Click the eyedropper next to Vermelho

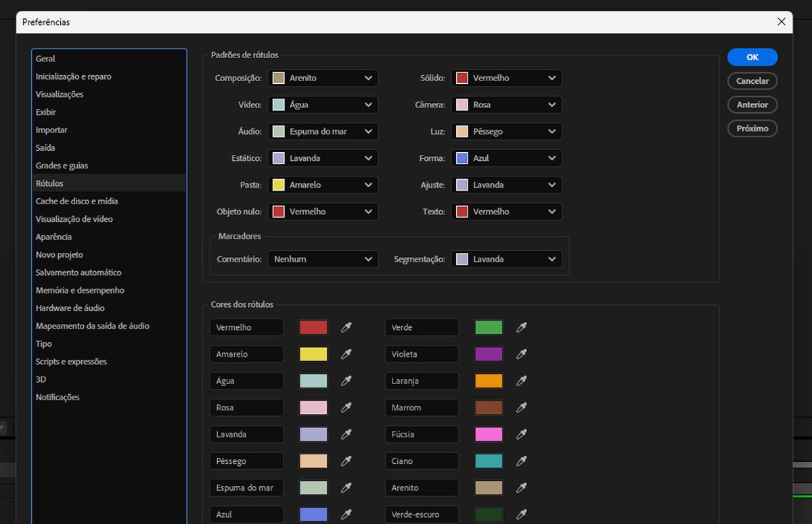346,327
